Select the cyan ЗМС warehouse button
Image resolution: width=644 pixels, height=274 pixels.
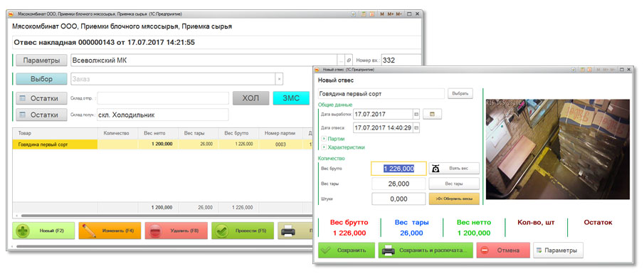[x=291, y=98]
